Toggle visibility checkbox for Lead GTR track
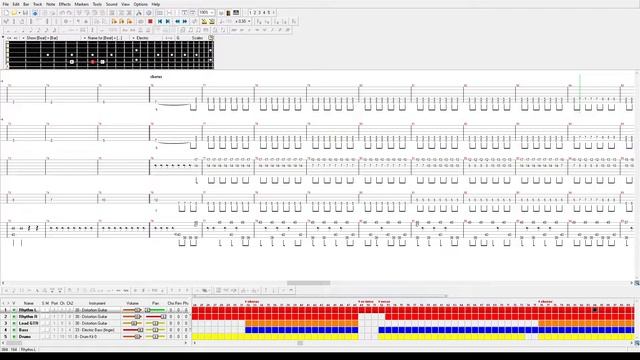The width and height of the screenshot is (640, 360). (x=13, y=323)
